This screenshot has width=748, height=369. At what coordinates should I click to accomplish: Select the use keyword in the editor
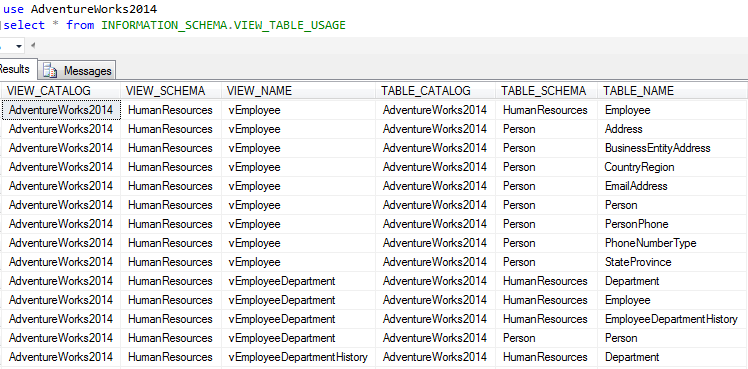tap(13, 9)
